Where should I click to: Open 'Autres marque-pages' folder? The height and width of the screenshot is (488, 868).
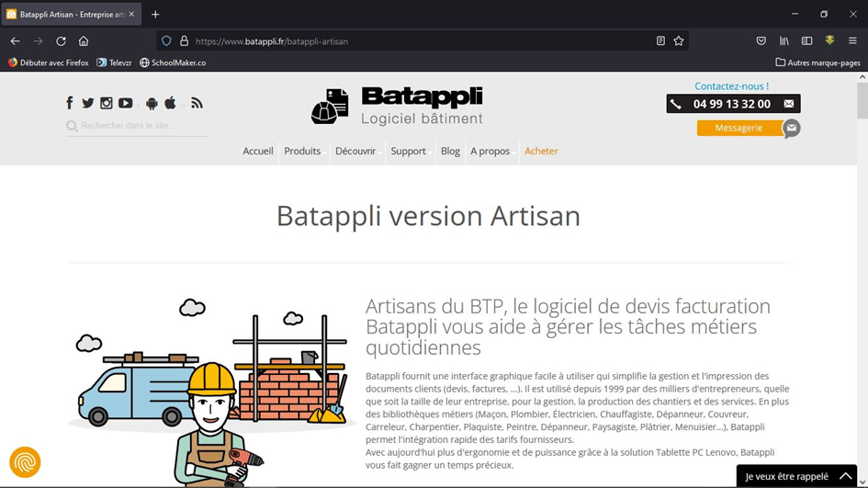pyautogui.click(x=817, y=62)
